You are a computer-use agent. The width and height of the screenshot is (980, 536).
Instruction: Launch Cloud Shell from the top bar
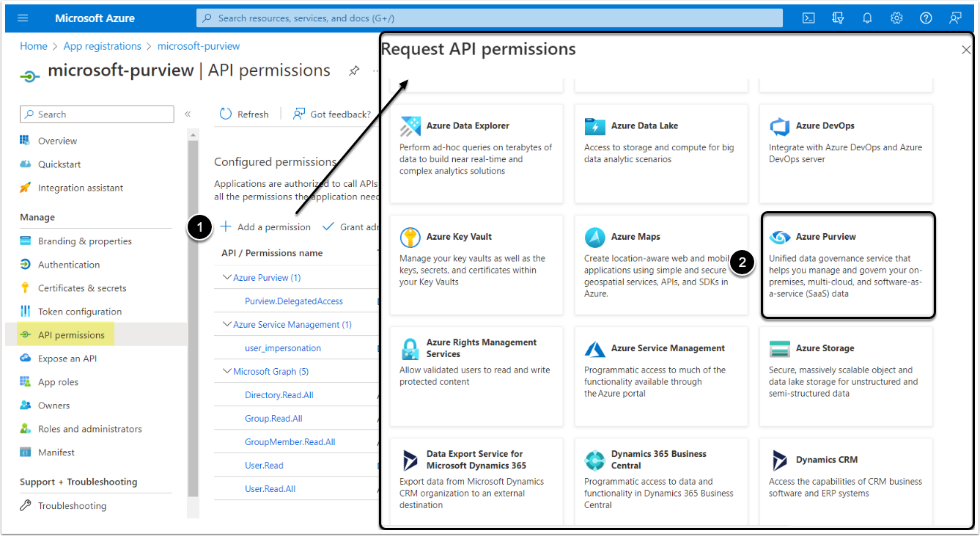[x=808, y=18]
